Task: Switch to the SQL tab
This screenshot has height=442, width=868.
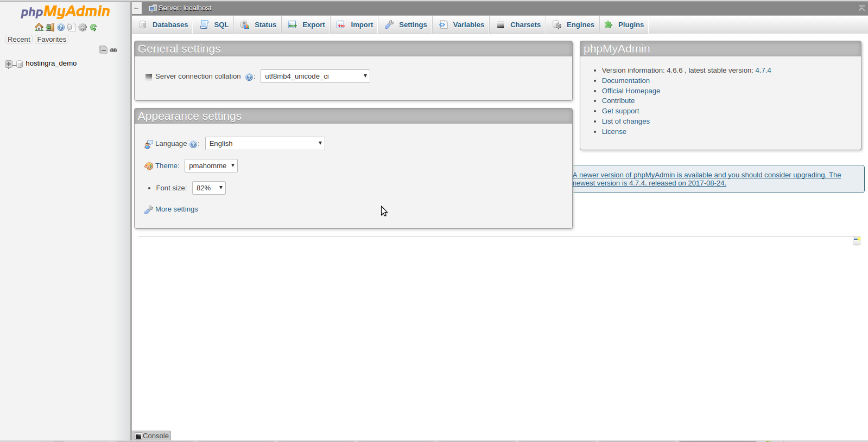Action: pos(214,24)
